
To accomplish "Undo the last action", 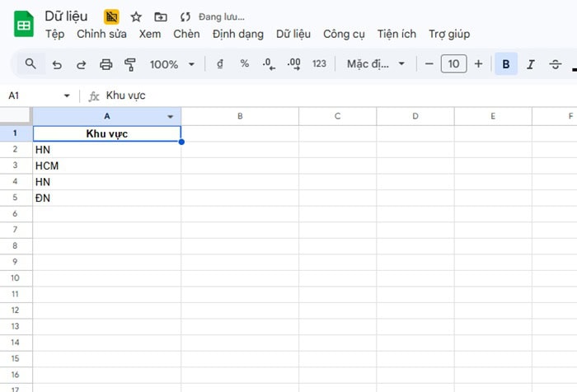I will click(x=57, y=64).
